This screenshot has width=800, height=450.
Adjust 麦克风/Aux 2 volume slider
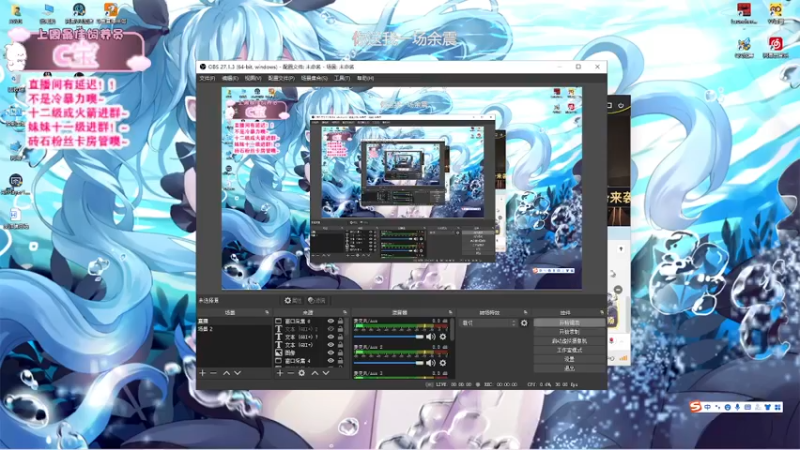[x=389, y=363]
